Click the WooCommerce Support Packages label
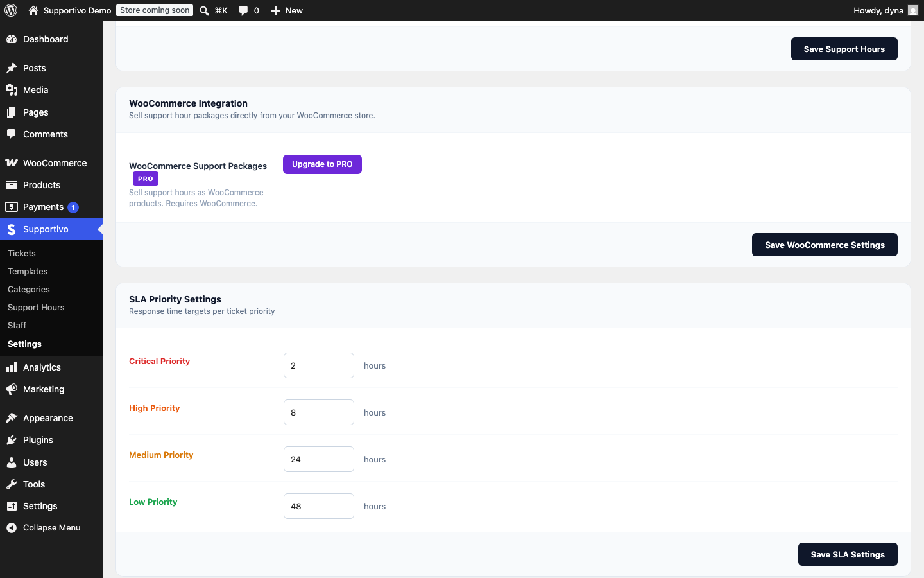The width and height of the screenshot is (924, 578). 198,166
